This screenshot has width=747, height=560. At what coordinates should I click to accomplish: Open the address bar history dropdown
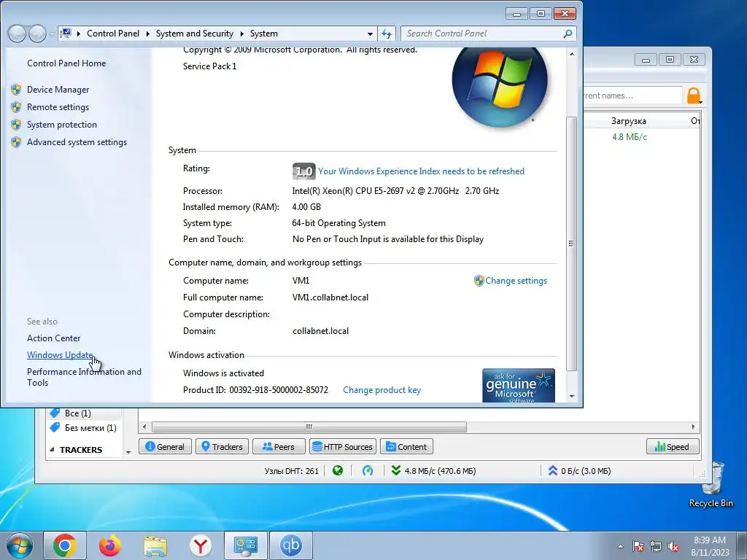coord(370,34)
